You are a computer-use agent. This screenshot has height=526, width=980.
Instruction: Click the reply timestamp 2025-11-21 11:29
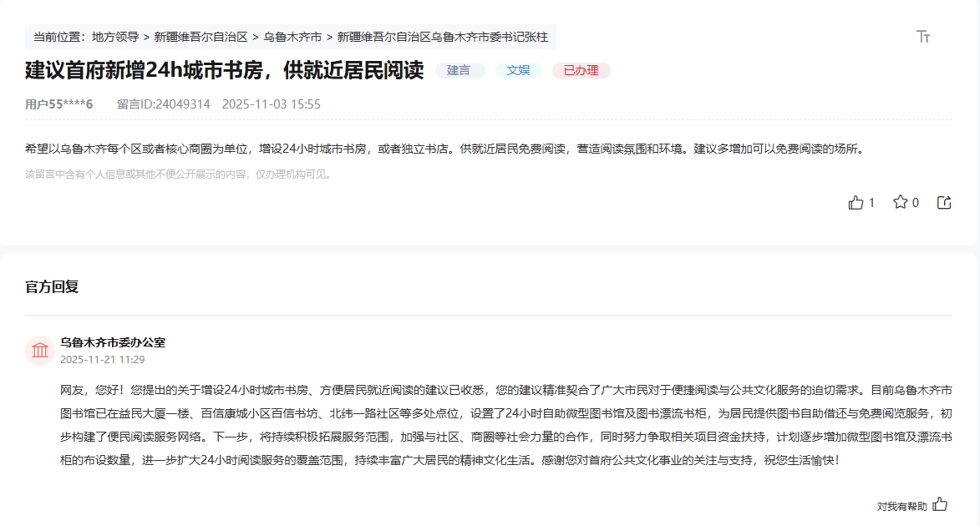click(x=102, y=360)
